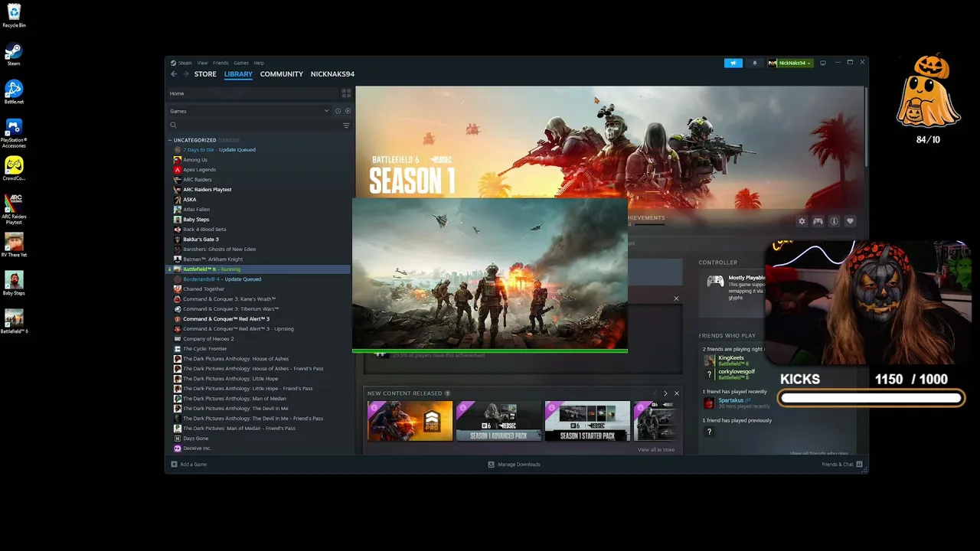Screen dimensions: 980x551
Task: Show next new content item arrow
Action: tap(665, 393)
